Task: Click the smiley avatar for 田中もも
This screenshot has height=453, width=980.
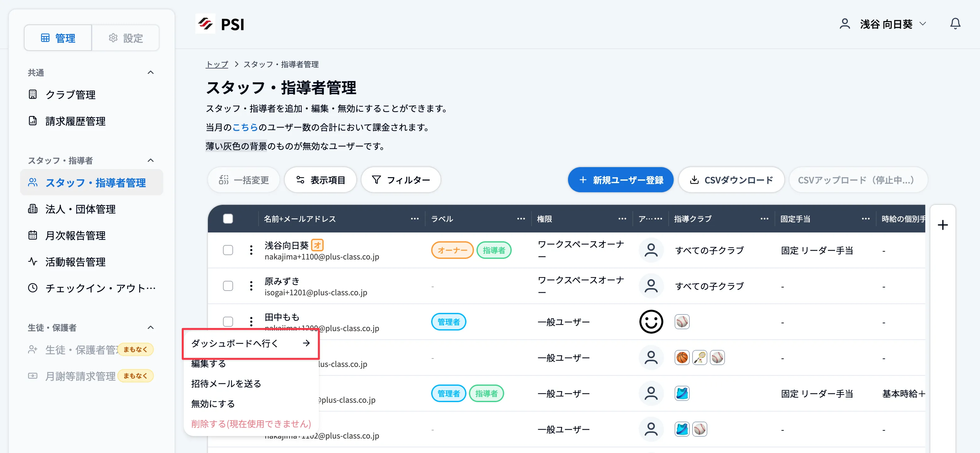Action: click(651, 321)
